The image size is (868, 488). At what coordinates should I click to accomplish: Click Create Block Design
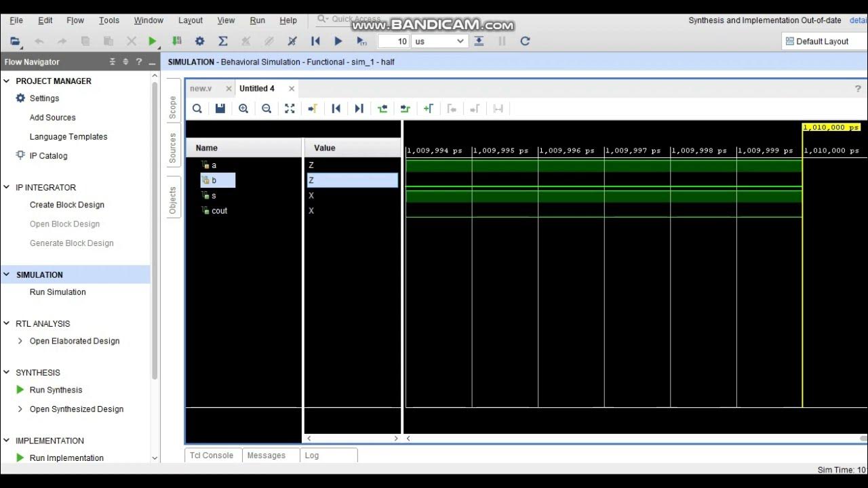(67, 205)
